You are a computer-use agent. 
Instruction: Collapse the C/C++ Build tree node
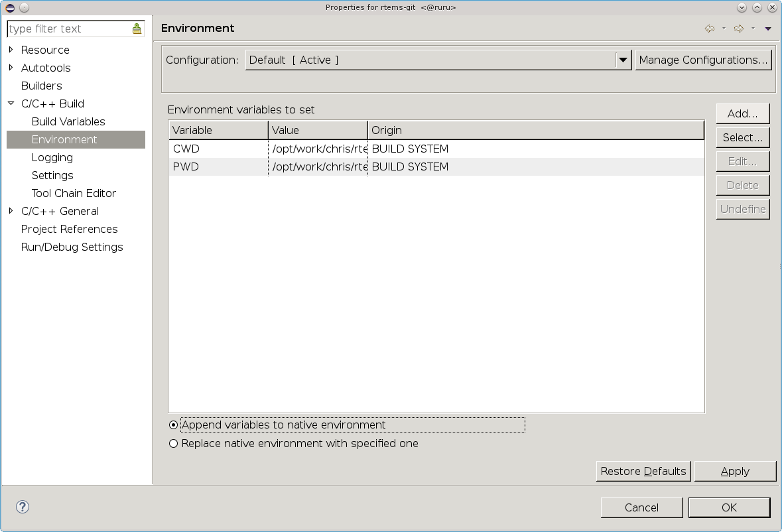(x=11, y=103)
